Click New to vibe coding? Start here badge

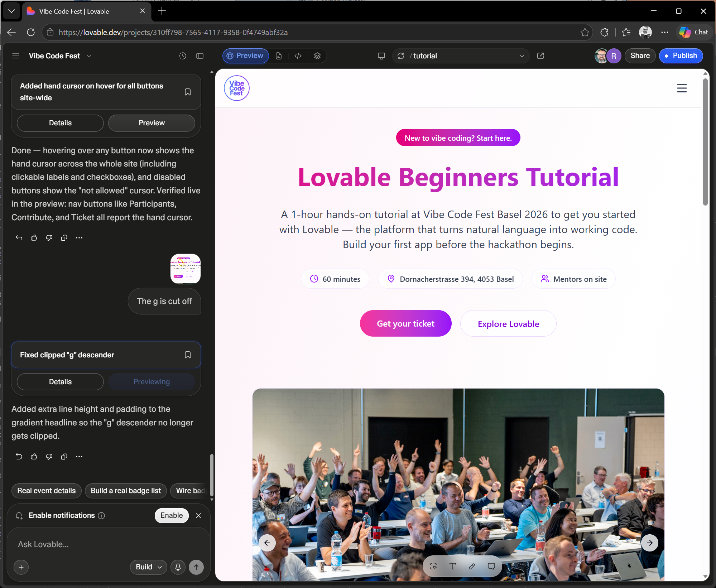(x=458, y=138)
